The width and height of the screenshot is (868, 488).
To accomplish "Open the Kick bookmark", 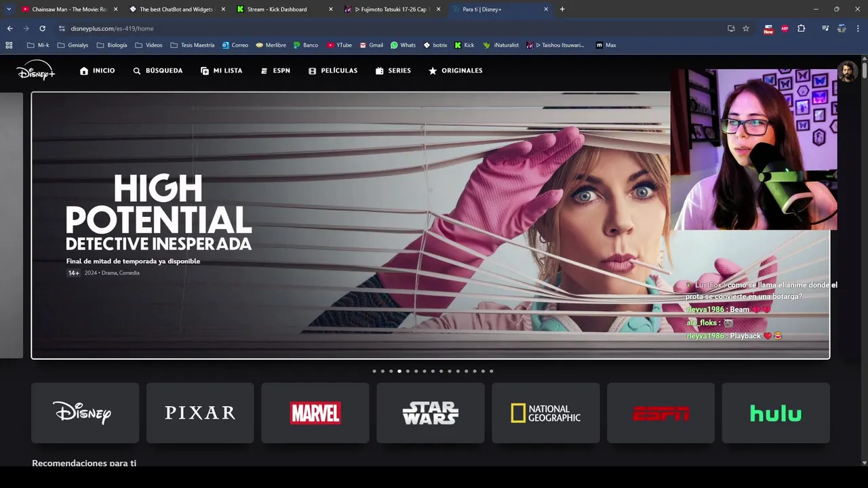I will (x=465, y=45).
